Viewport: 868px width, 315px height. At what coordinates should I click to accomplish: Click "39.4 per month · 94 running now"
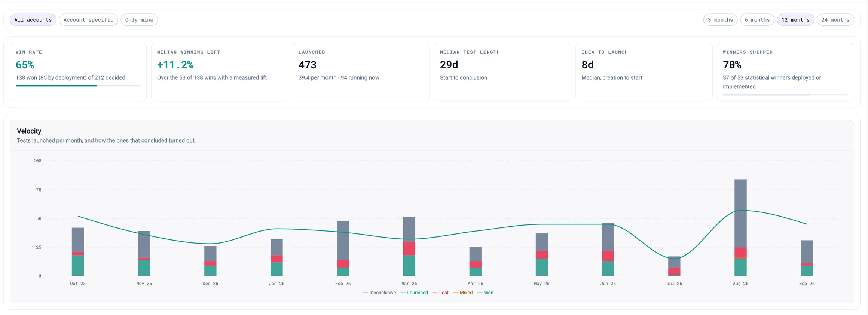pos(339,77)
